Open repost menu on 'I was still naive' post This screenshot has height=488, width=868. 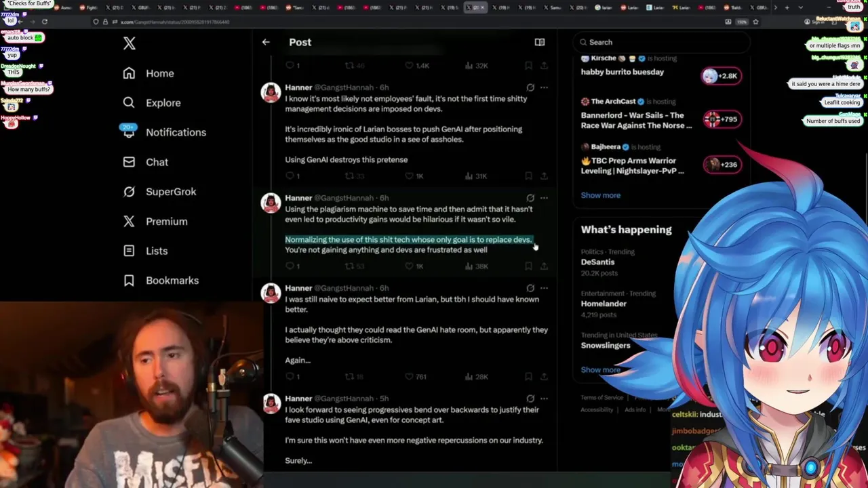(355, 377)
